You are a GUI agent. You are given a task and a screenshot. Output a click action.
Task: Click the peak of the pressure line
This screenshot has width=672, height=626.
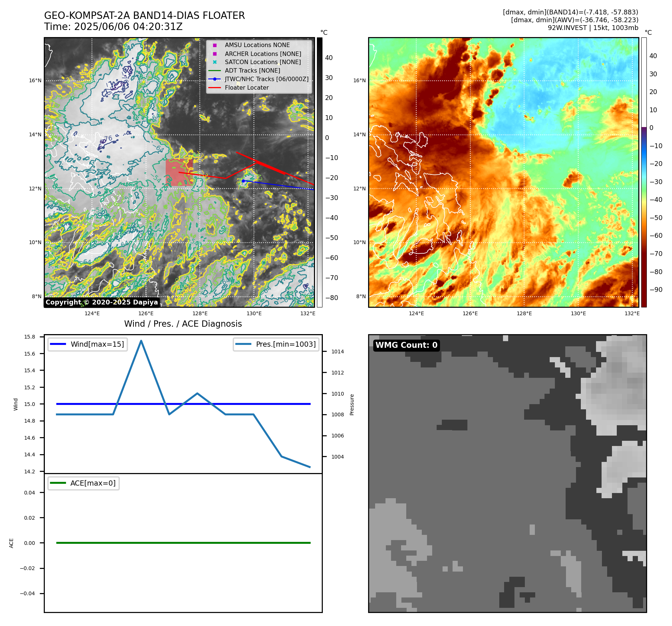pos(141,340)
